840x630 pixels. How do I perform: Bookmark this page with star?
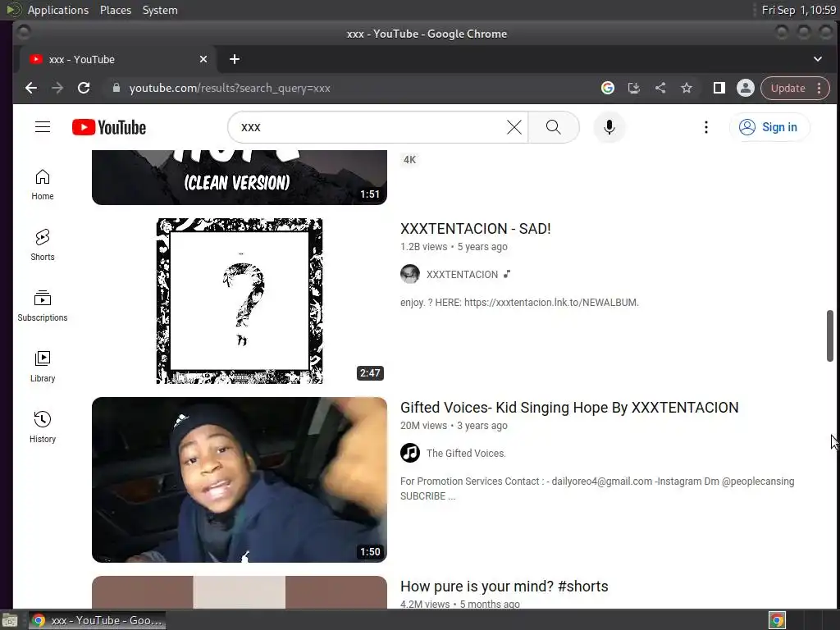[687, 88]
